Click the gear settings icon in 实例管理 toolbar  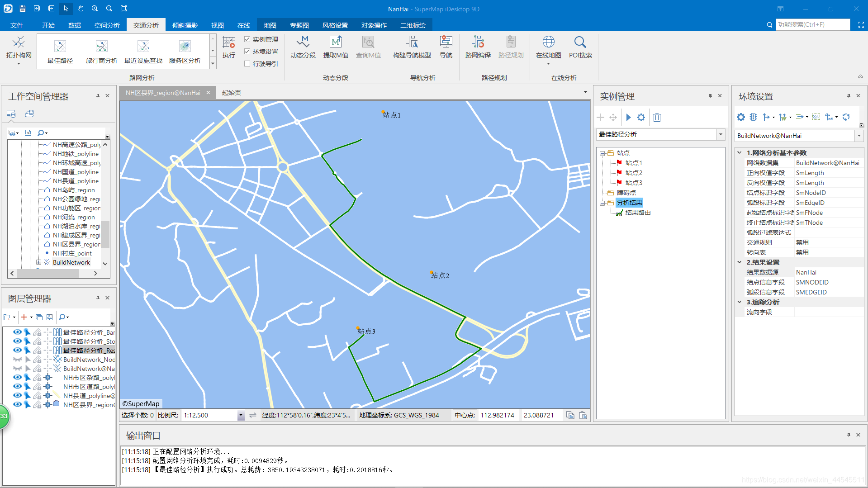(x=641, y=118)
